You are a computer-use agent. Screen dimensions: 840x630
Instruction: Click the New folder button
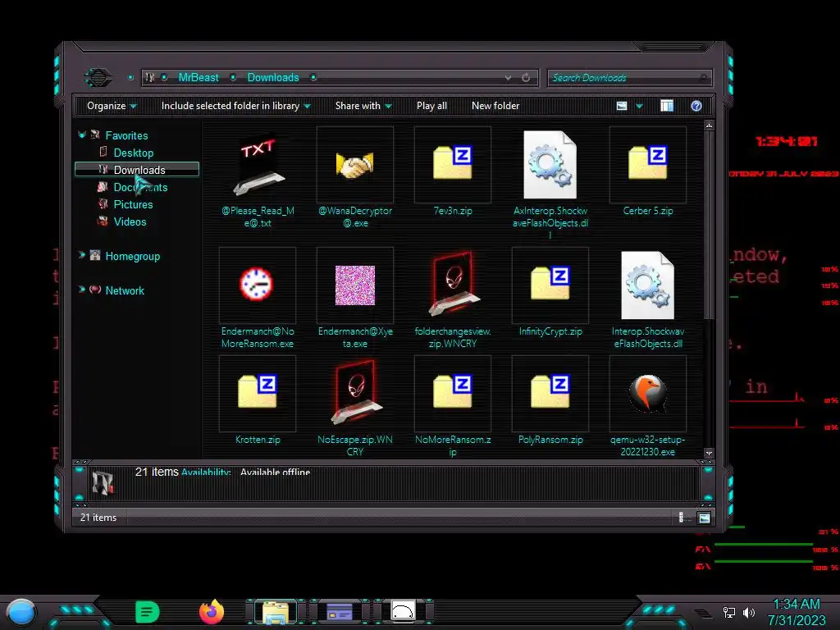[495, 106]
